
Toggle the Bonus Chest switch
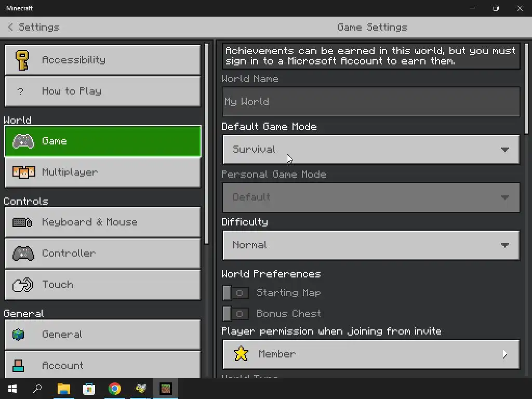(x=235, y=314)
